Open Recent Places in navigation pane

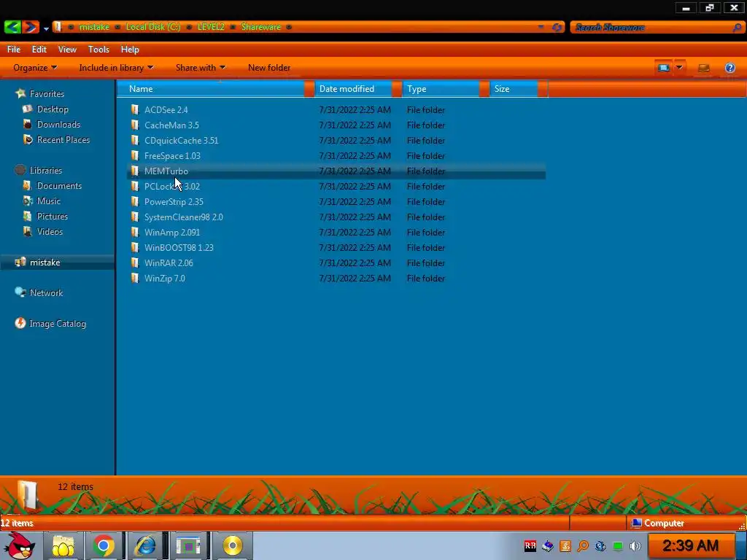(x=63, y=139)
